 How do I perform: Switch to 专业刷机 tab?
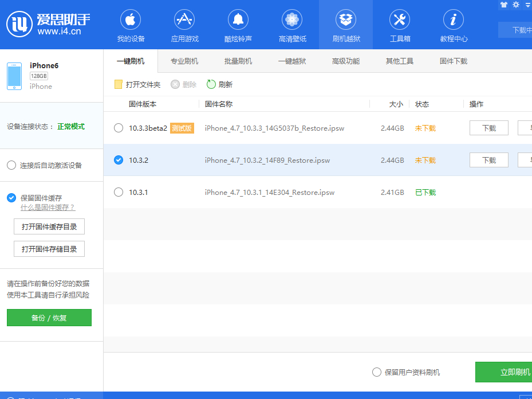pos(184,61)
